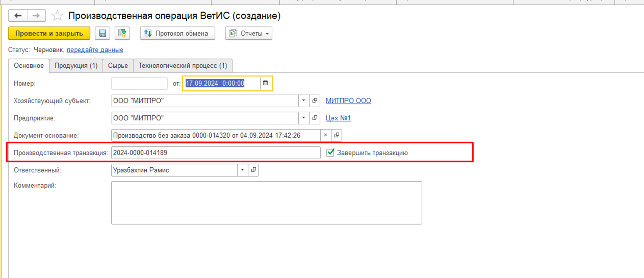
Task: Open calendar picker next to date field
Action: [265, 83]
